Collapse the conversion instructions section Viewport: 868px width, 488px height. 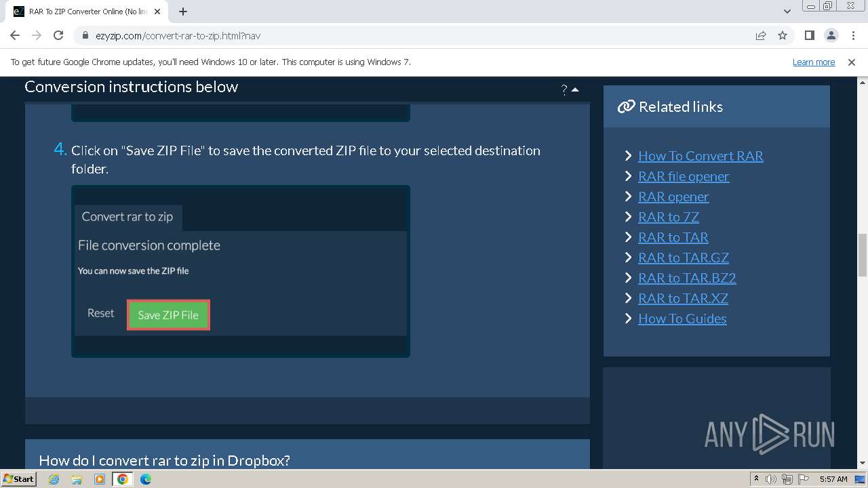(x=575, y=89)
